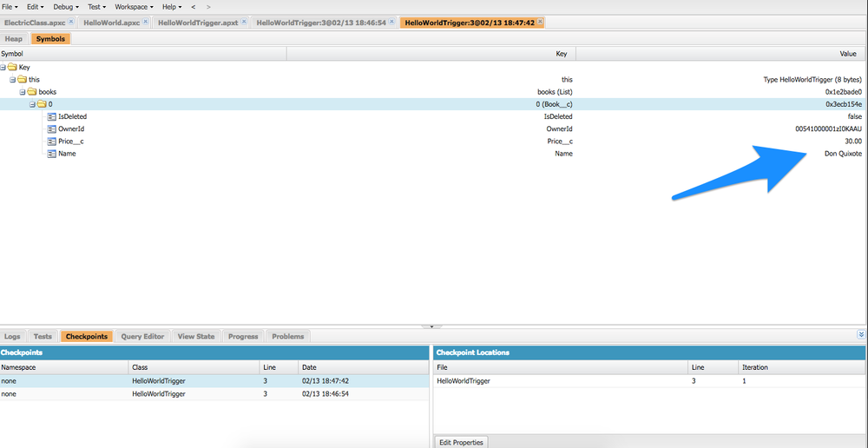Click the 'this' folder icon
The height and width of the screenshot is (448, 868).
point(23,80)
